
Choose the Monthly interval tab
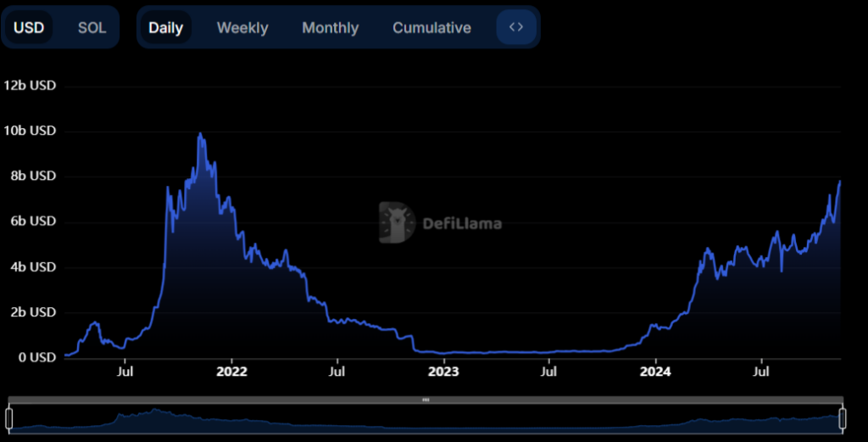pyautogui.click(x=330, y=27)
